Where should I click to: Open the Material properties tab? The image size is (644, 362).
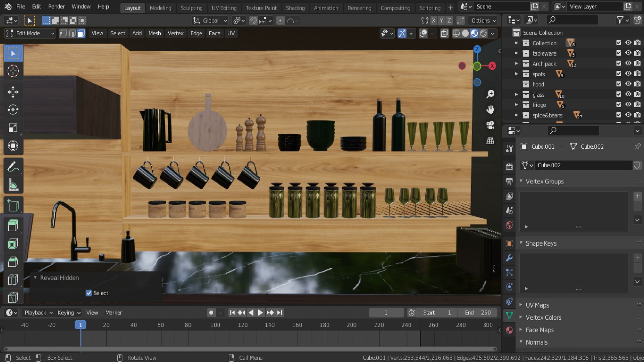point(509,330)
